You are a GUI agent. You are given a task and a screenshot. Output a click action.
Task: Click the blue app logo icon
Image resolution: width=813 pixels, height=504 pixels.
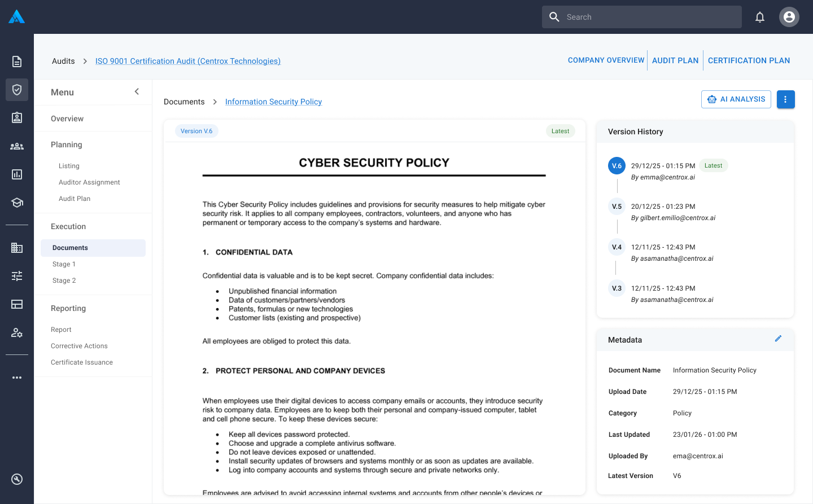click(x=17, y=17)
